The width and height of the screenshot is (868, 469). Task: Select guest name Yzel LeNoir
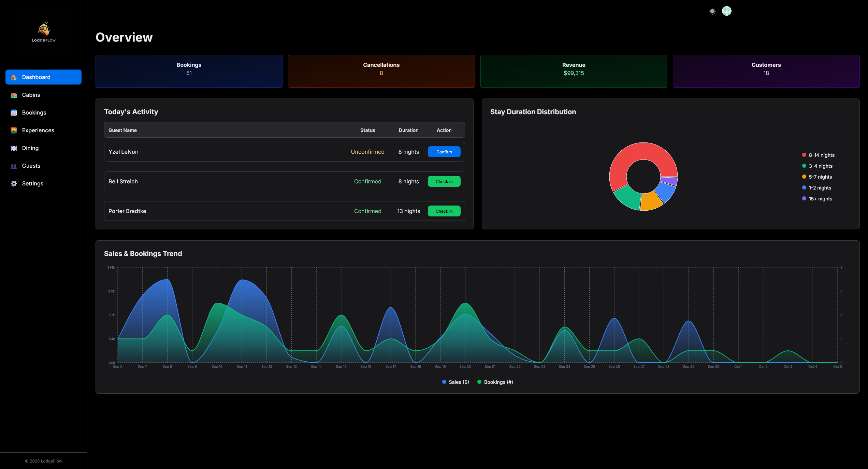coord(124,152)
